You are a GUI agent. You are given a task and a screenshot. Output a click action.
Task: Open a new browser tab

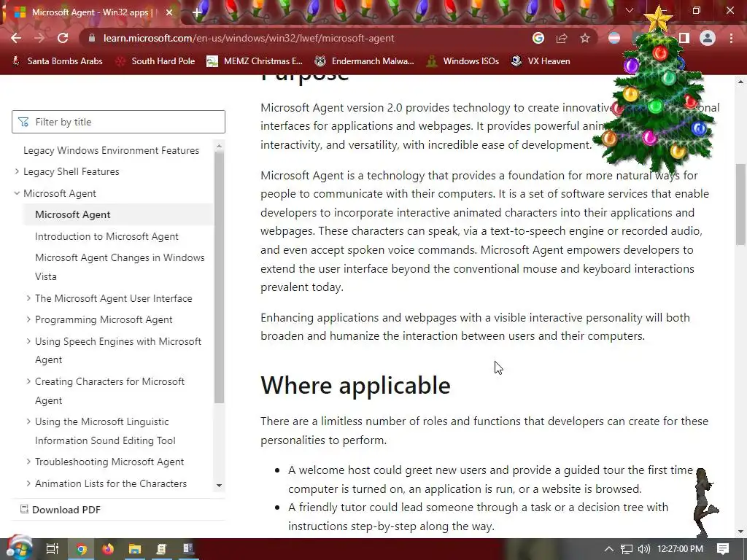click(x=197, y=13)
